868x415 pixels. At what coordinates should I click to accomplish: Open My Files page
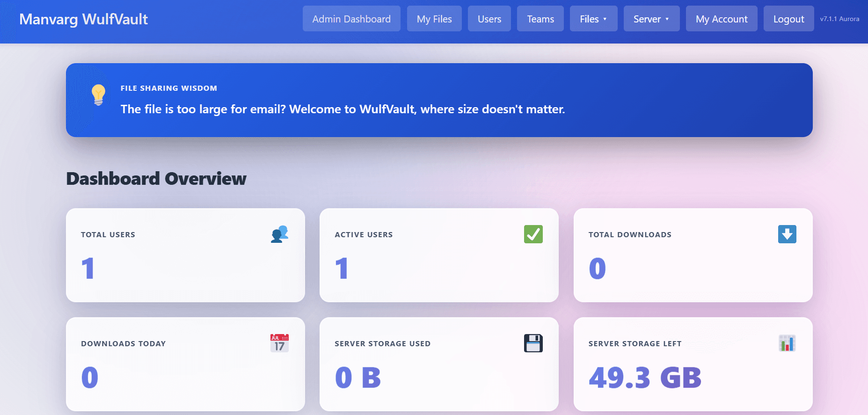pos(434,19)
